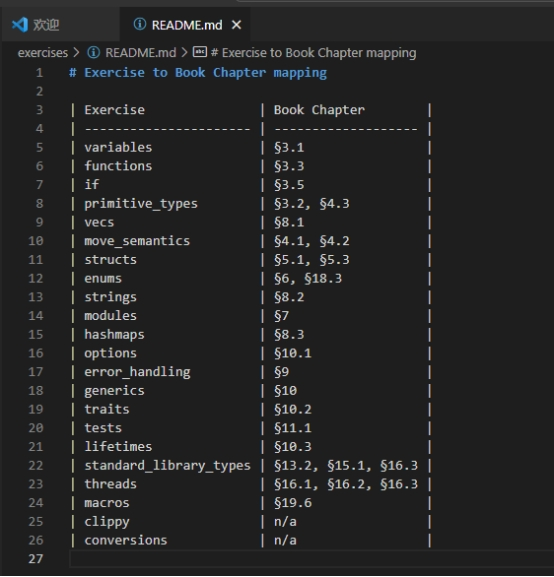The height and width of the screenshot is (577, 554).
Task: Click line number 27 in the gutter
Action: [x=36, y=559]
